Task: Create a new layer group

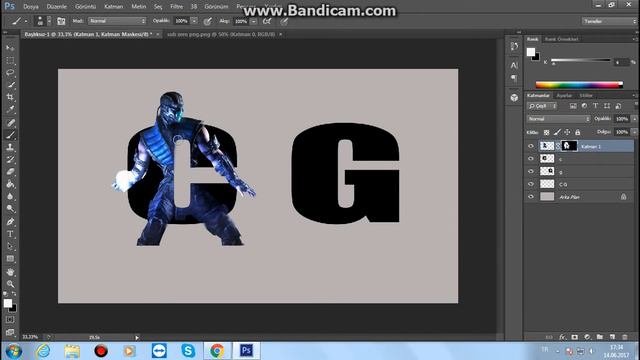Action: tap(600, 337)
